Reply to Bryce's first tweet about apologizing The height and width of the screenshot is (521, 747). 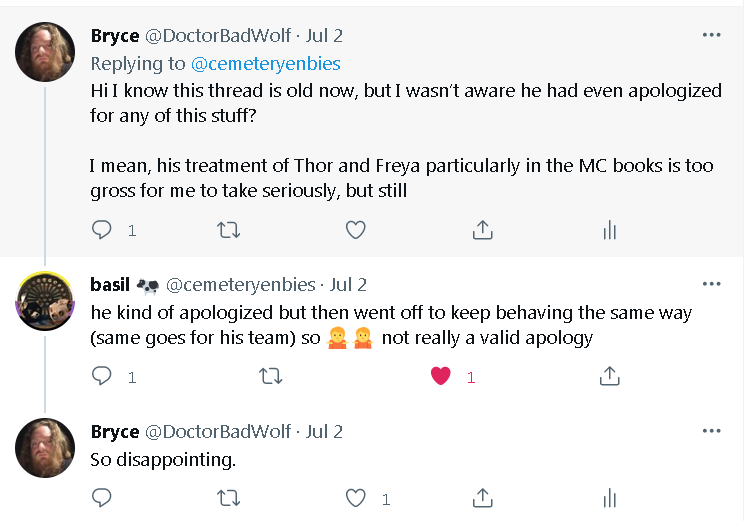tap(102, 230)
